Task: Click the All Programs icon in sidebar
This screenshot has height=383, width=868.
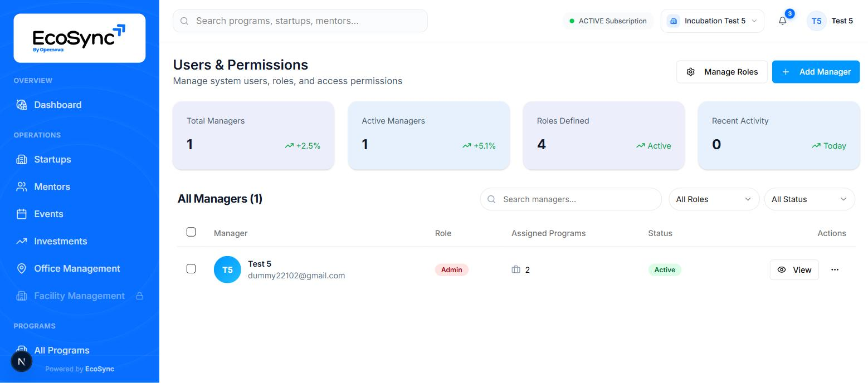Action: 22,350
